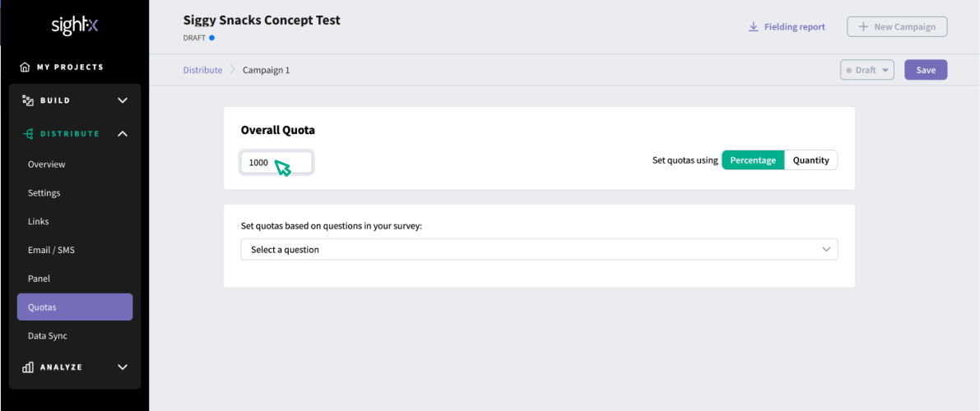Image resolution: width=980 pixels, height=411 pixels.
Task: Open the Draft status dropdown
Action: click(867, 70)
